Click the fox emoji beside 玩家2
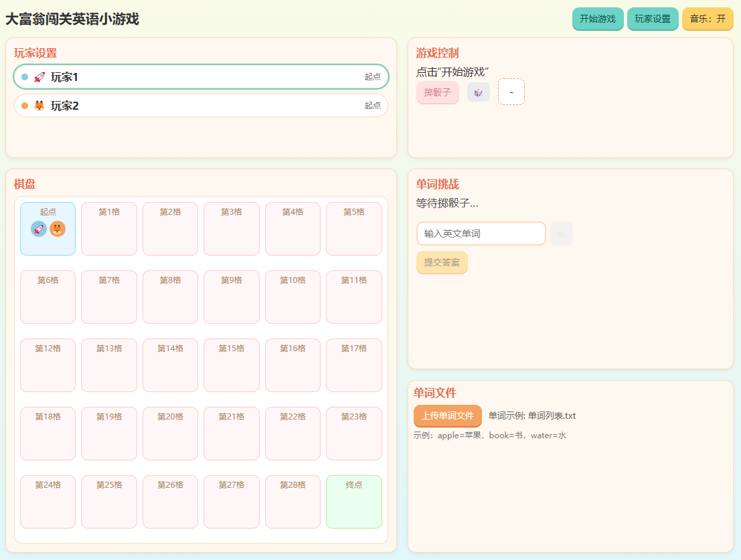Image resolution: width=741 pixels, height=560 pixels. 39,106
